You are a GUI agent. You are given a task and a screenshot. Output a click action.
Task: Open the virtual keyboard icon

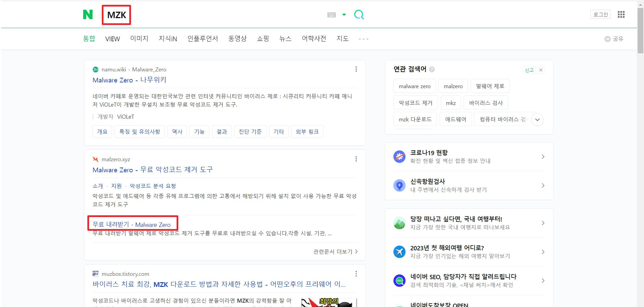331,15
